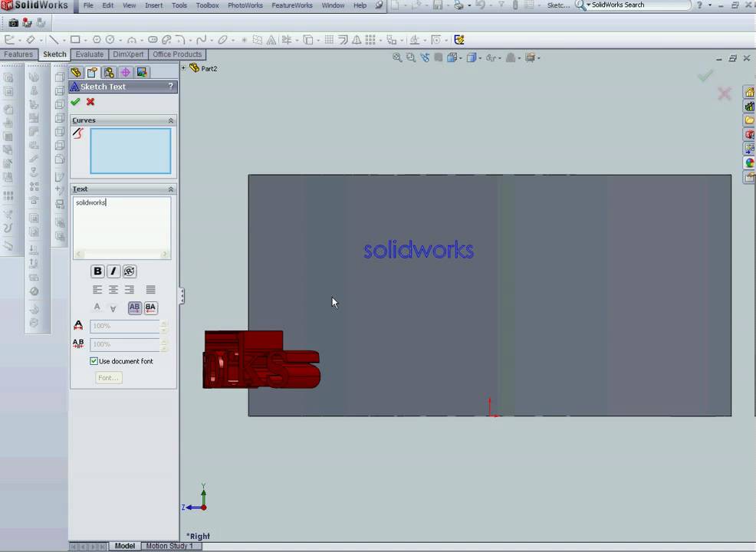Cancel Sketch Text with the red X

click(x=90, y=102)
